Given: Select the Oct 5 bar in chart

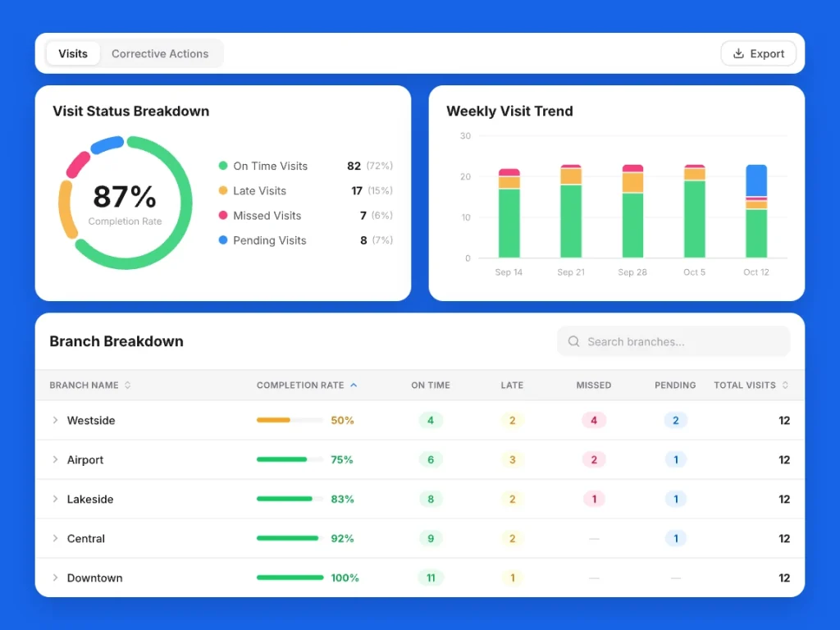Looking at the screenshot, I should click(x=695, y=211).
